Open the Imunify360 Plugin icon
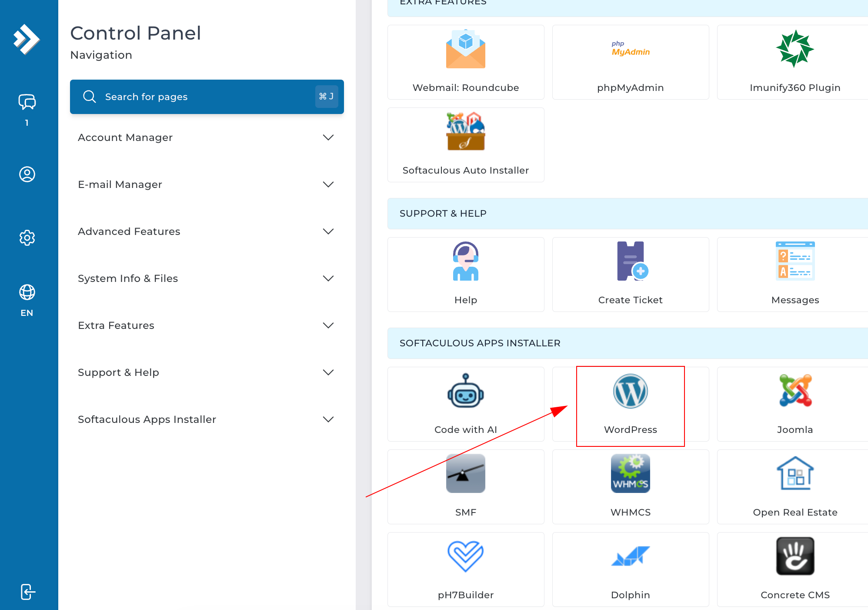 795,49
